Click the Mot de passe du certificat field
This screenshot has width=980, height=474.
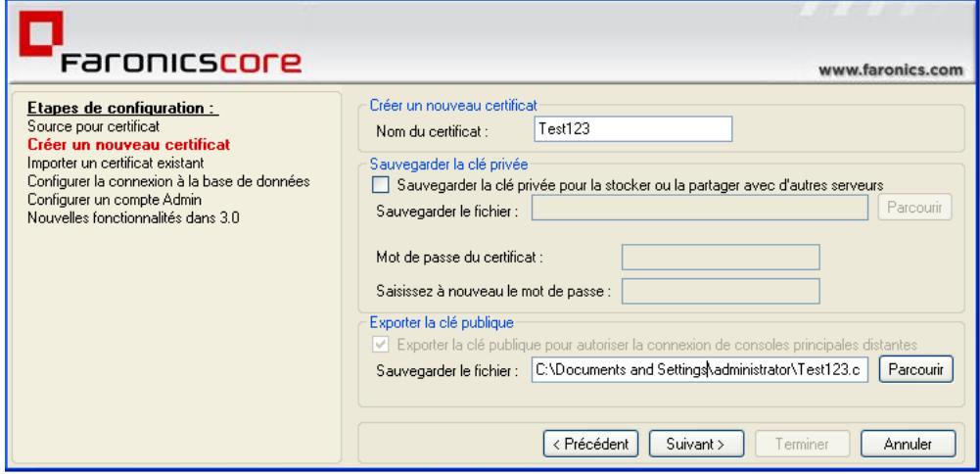coord(720,257)
